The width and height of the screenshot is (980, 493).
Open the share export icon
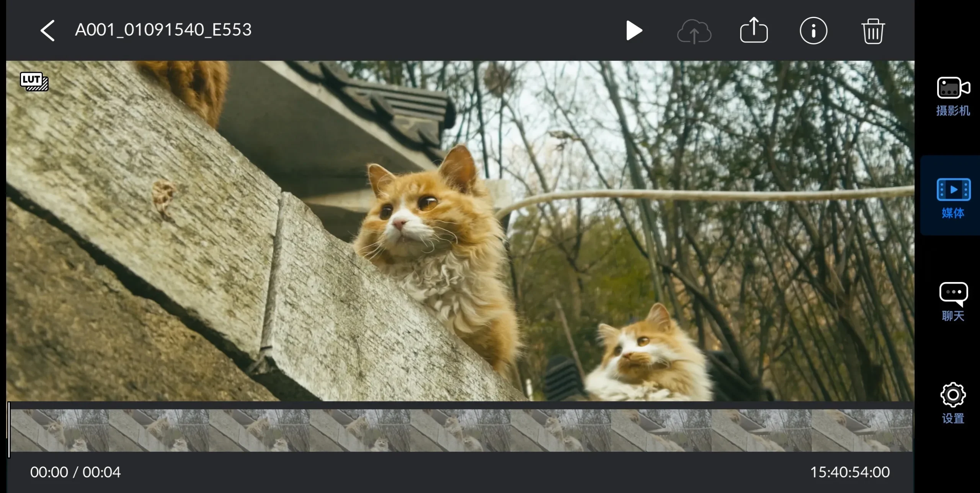754,30
